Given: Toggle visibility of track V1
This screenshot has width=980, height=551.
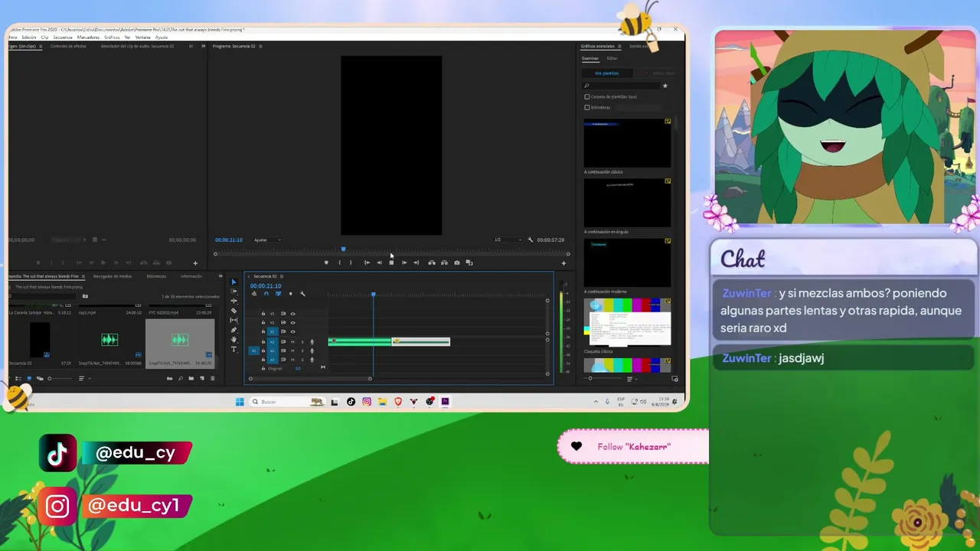Looking at the screenshot, I should tap(292, 331).
